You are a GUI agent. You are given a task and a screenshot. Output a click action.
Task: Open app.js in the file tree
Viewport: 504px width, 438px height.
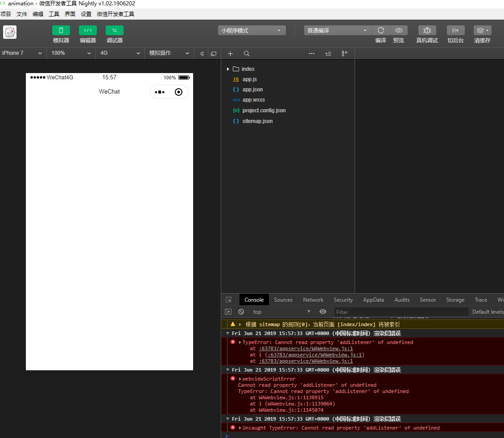coord(249,79)
